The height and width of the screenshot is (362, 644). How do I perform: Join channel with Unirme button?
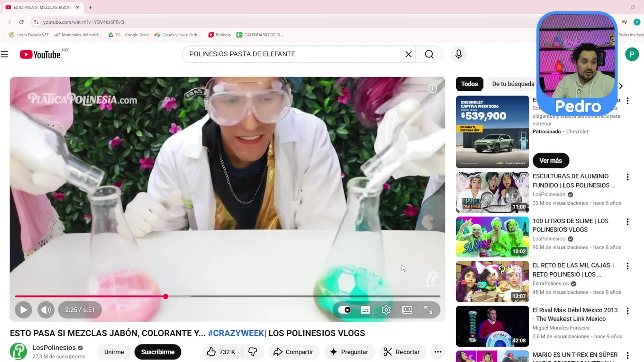click(x=114, y=352)
